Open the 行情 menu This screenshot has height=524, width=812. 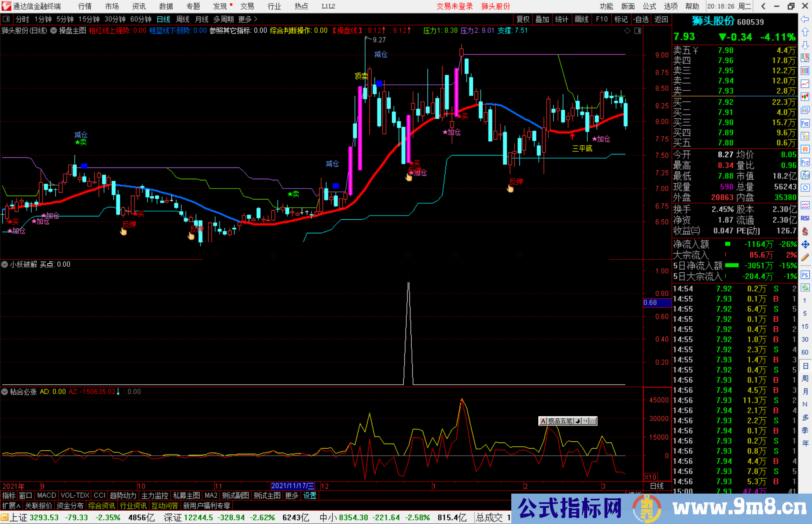[x=85, y=6]
